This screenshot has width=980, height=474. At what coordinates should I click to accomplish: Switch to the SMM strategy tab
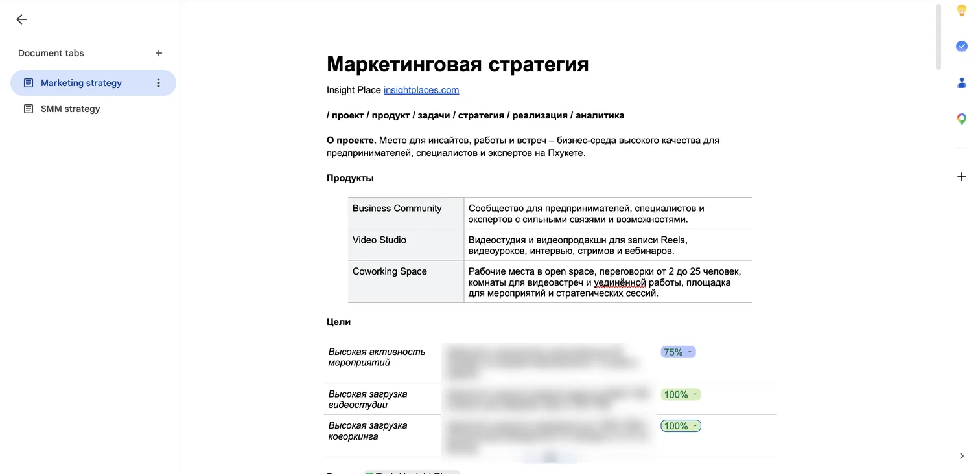click(x=93, y=109)
